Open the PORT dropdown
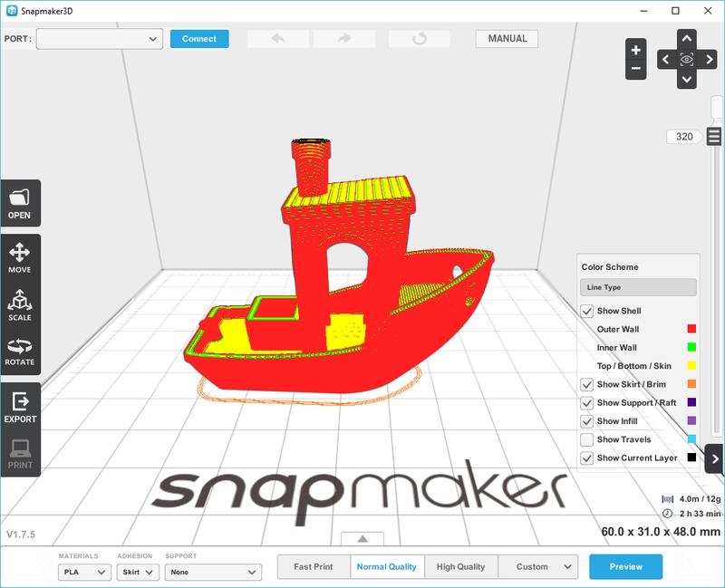 pyautogui.click(x=99, y=39)
